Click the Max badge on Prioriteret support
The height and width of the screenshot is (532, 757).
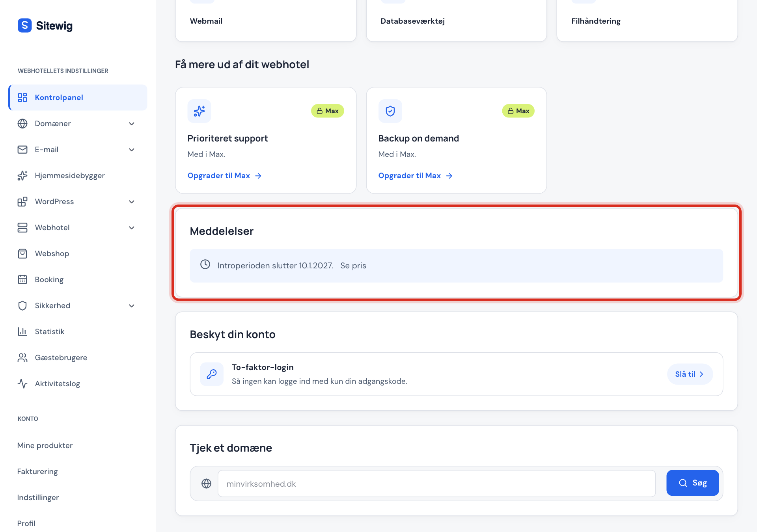point(328,111)
